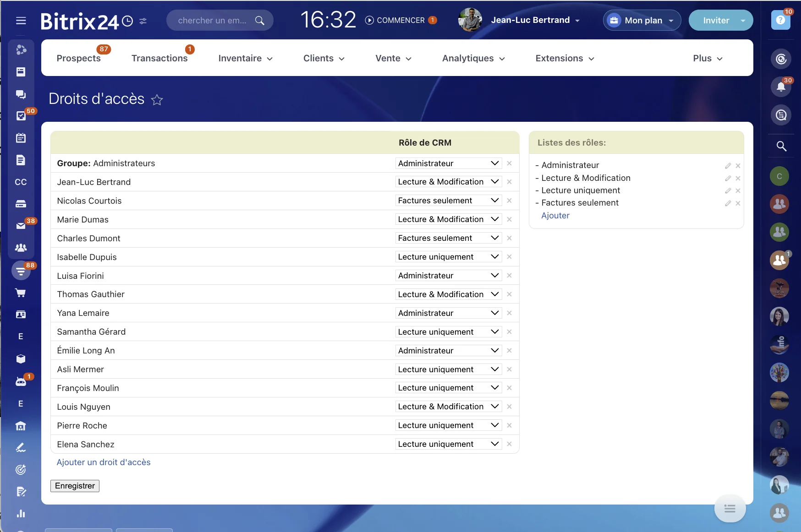Open the notifications bell showing 30 alerts
The image size is (801, 532).
point(781,87)
